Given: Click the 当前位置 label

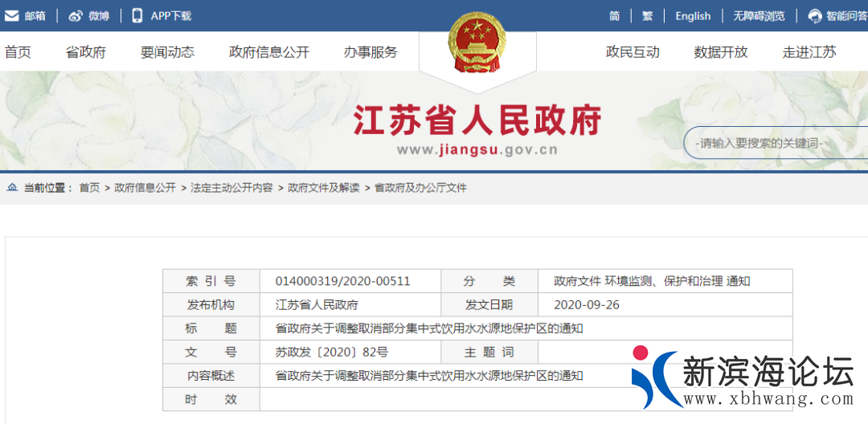Looking at the screenshot, I should (47, 188).
